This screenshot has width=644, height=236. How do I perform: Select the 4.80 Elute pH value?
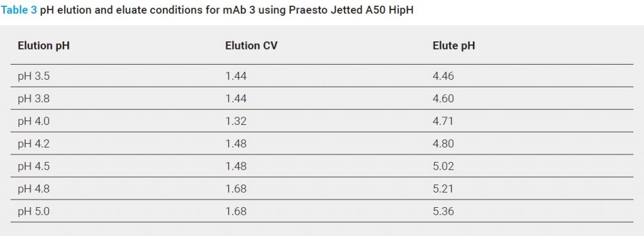443,144
